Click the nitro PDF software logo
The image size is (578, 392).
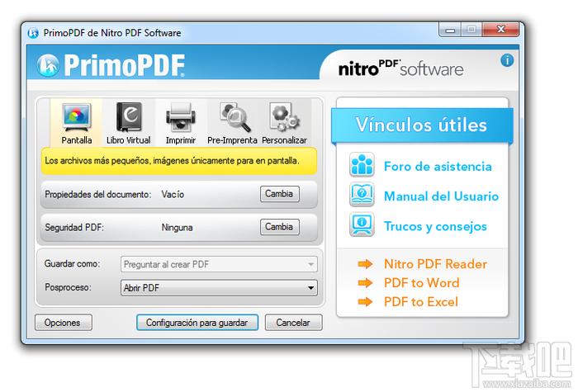[x=400, y=68]
